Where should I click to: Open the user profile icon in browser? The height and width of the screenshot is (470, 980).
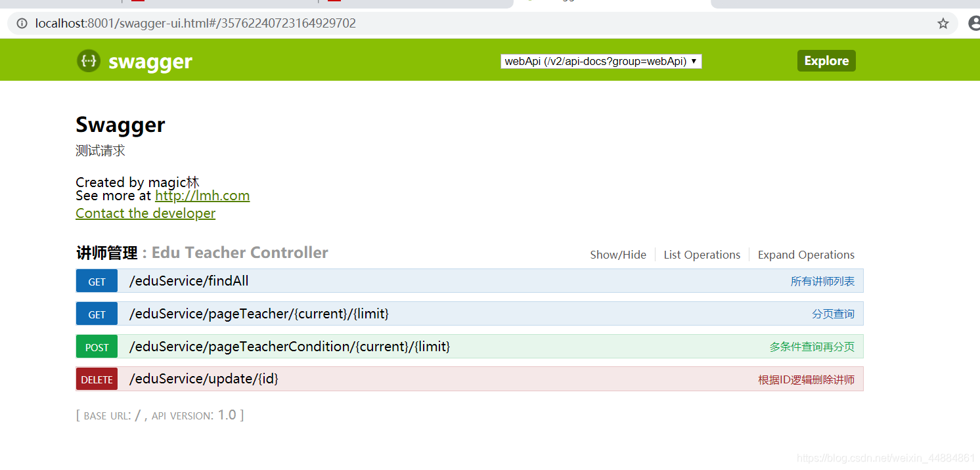973,24
